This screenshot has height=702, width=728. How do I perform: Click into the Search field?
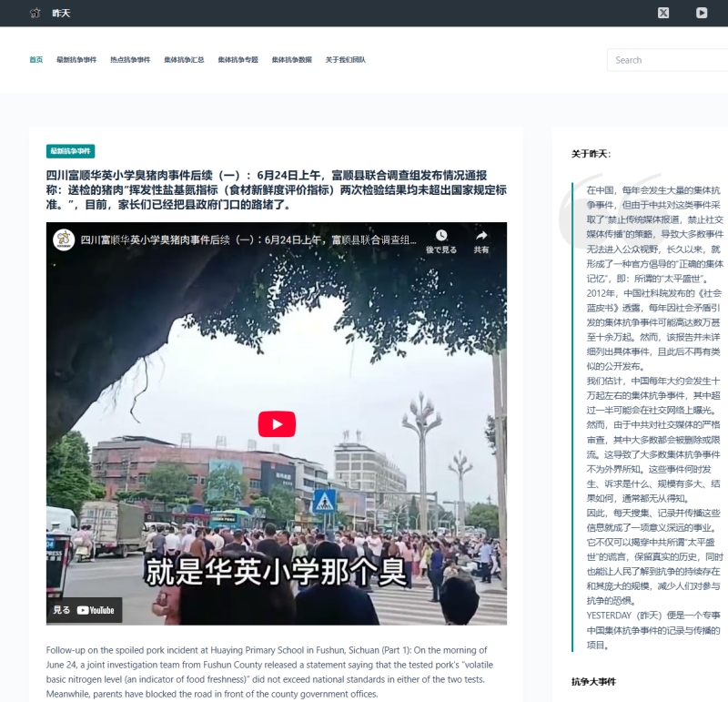(669, 60)
